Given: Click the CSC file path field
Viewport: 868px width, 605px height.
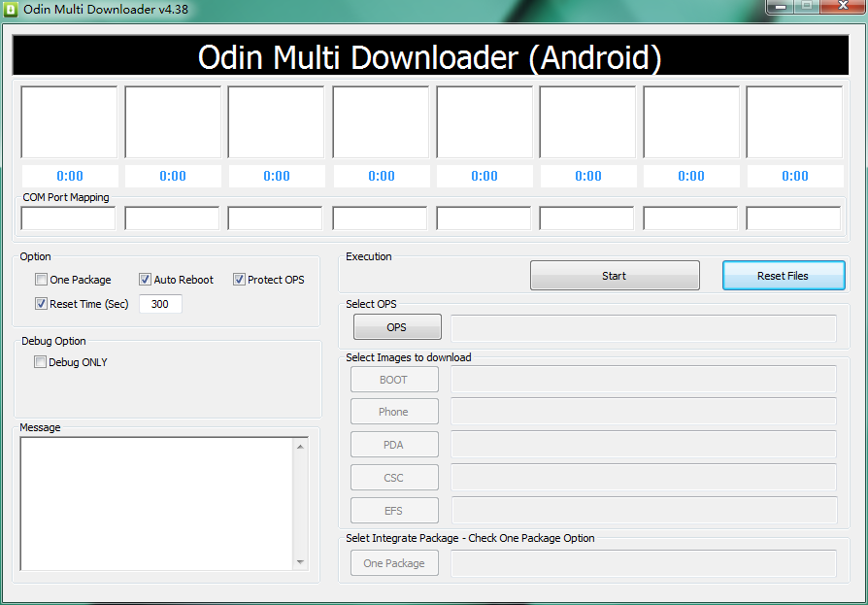Looking at the screenshot, I should (644, 477).
